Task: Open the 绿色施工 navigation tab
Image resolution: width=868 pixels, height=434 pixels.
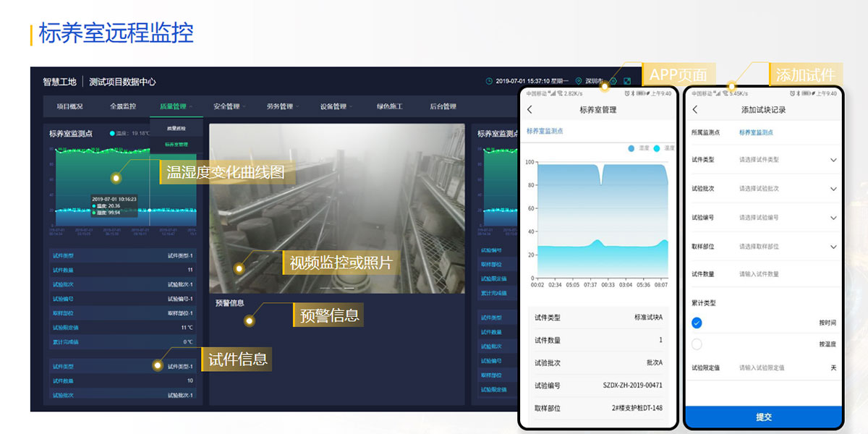Action: 390,106
